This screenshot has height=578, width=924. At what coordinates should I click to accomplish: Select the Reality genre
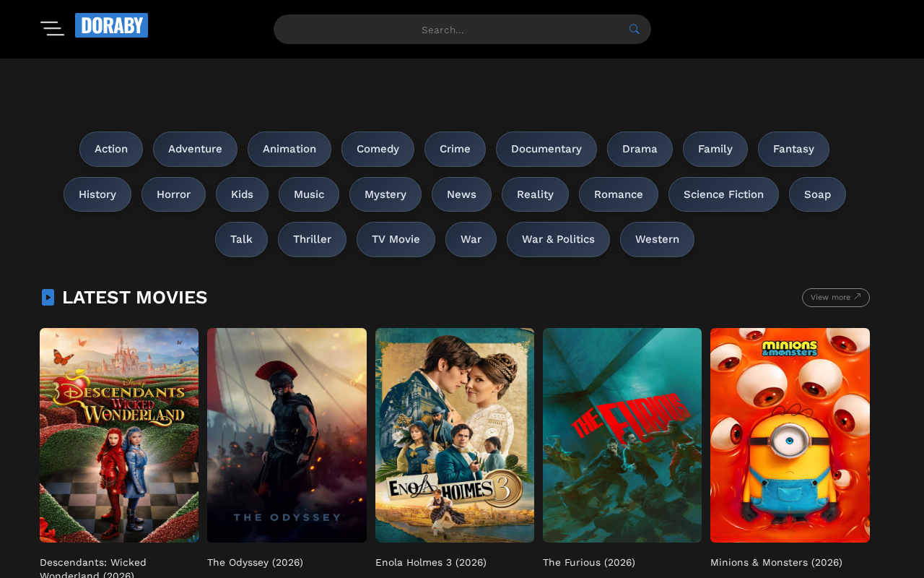click(x=535, y=194)
